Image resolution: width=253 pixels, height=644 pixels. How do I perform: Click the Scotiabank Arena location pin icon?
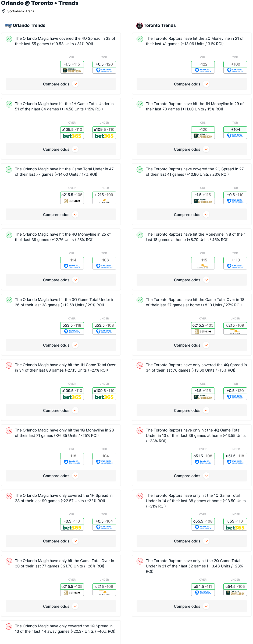coord(4,11)
